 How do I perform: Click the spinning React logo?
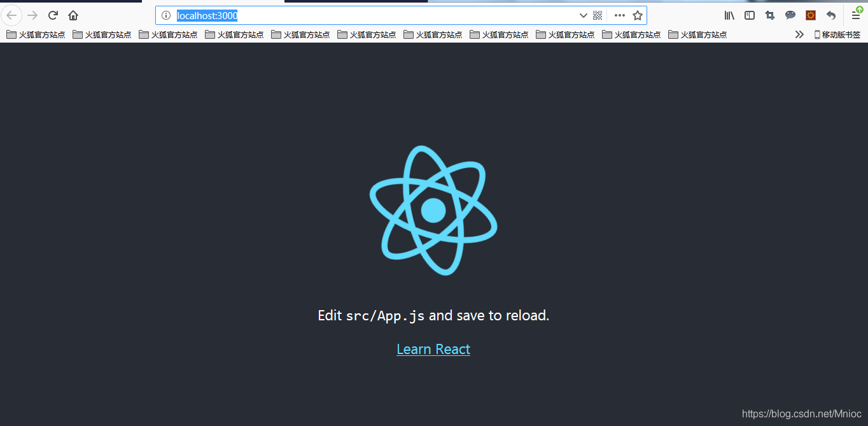pyautogui.click(x=433, y=210)
